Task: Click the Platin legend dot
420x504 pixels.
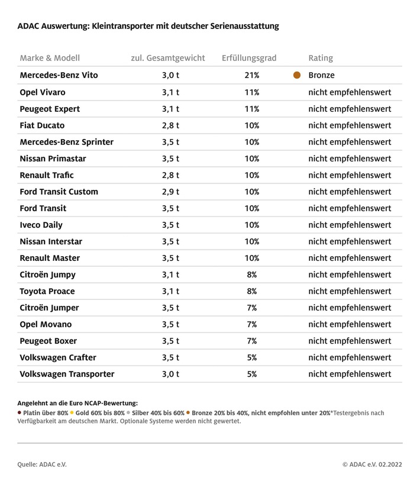Action: pyautogui.click(x=20, y=413)
